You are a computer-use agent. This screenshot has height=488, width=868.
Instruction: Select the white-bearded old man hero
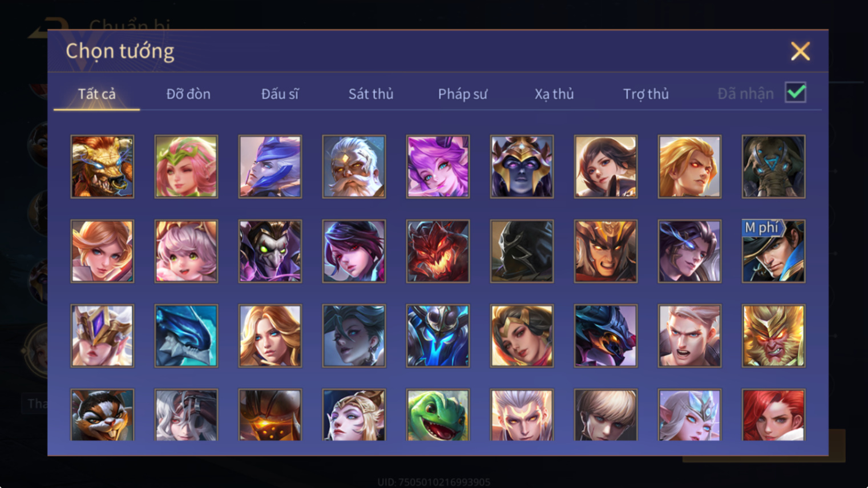[x=354, y=167]
